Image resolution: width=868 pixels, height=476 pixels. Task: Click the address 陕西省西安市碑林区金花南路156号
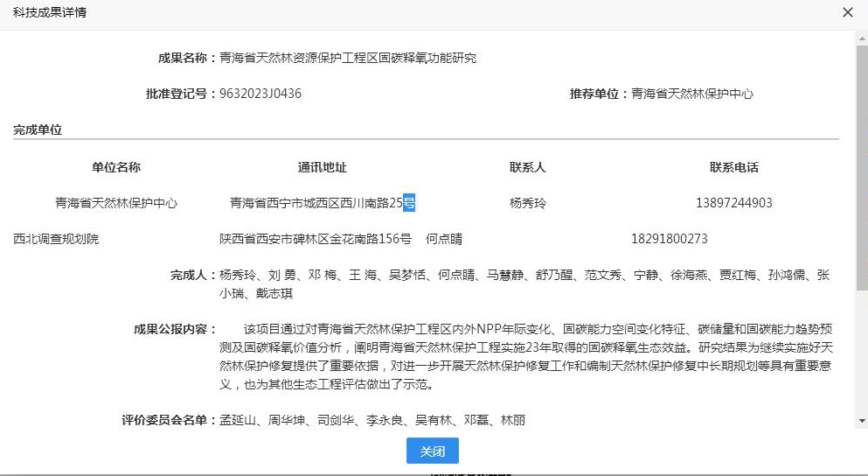tap(315, 239)
